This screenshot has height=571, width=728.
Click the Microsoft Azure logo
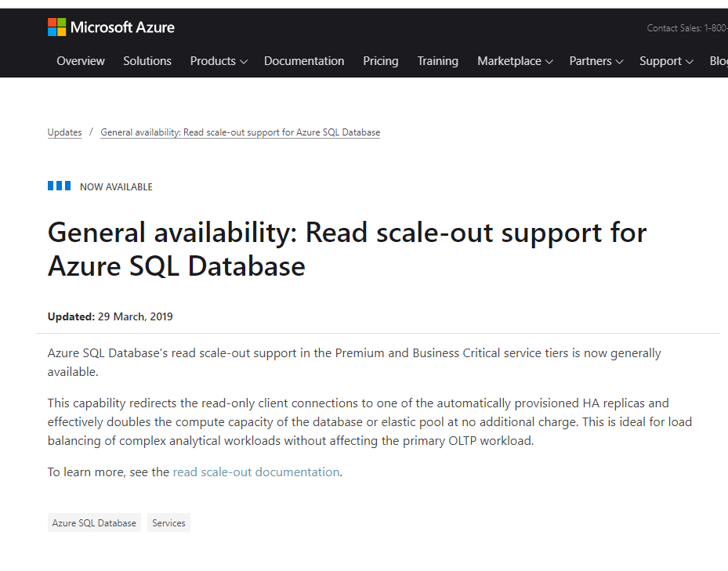pyautogui.click(x=111, y=27)
